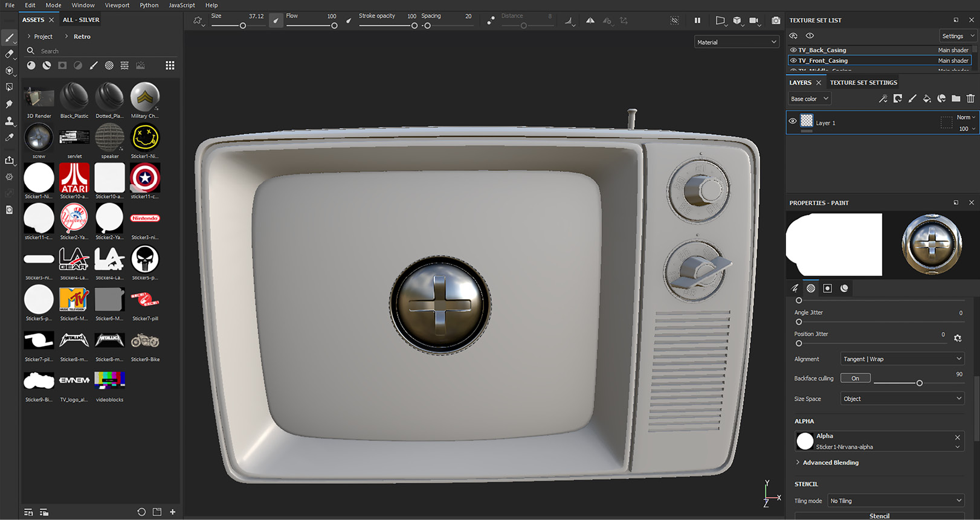Screen dimensions: 980x520
Task: Open the Base color channel dropdown
Action: point(810,98)
